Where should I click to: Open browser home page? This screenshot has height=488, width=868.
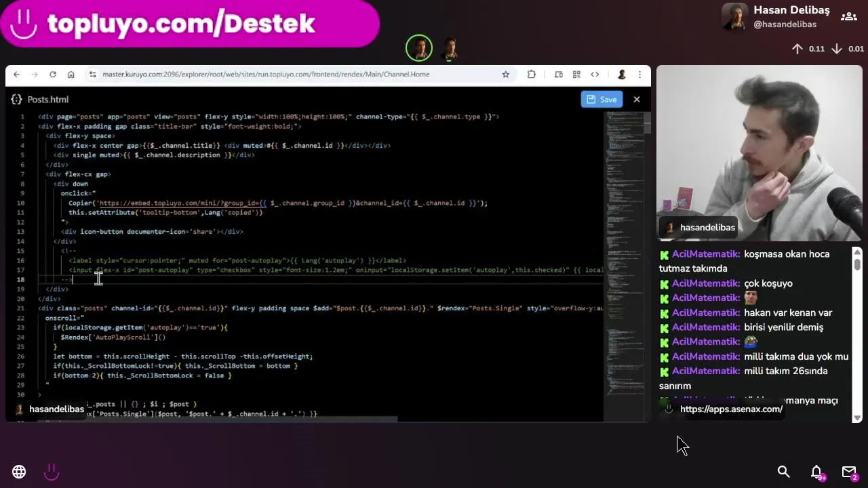pyautogui.click(x=71, y=75)
